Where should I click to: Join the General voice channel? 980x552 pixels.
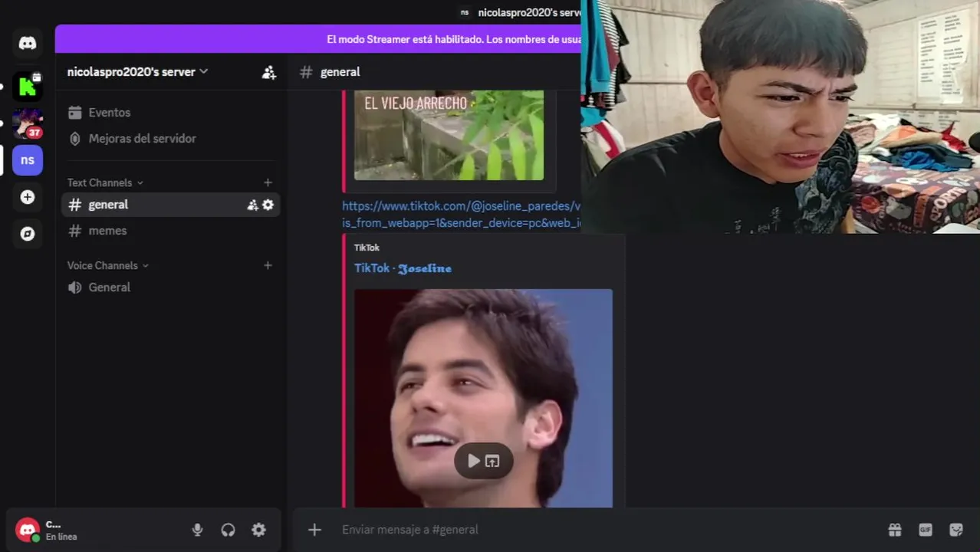point(170,287)
